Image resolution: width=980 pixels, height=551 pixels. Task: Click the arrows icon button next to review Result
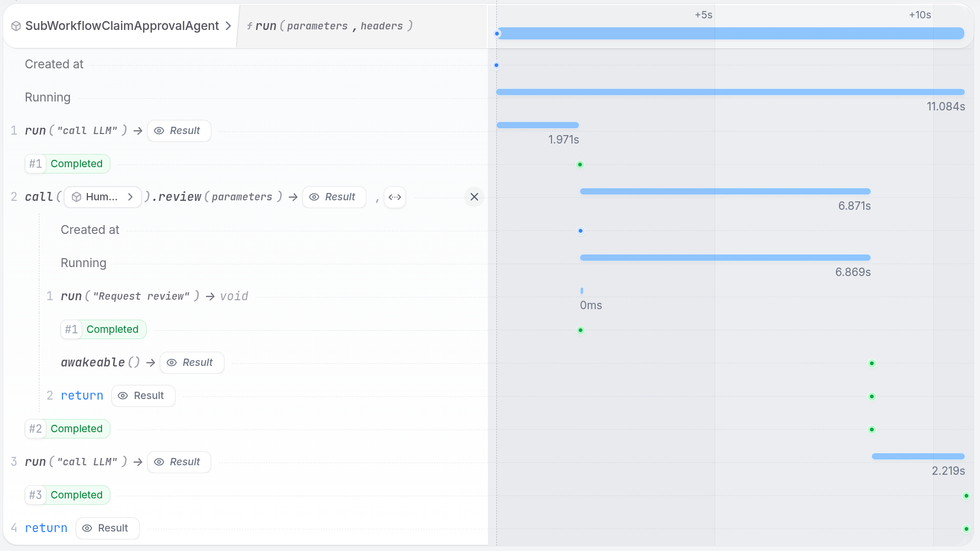(x=395, y=197)
